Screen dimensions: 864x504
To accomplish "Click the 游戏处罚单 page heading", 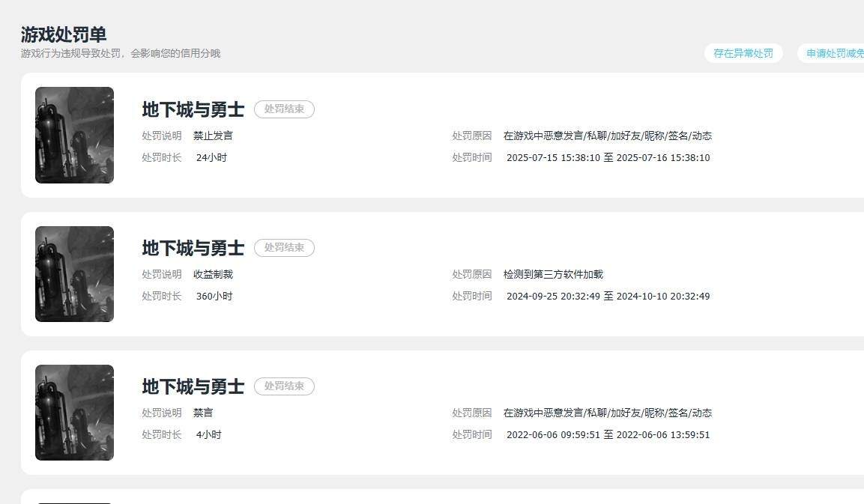I will coord(64,34).
